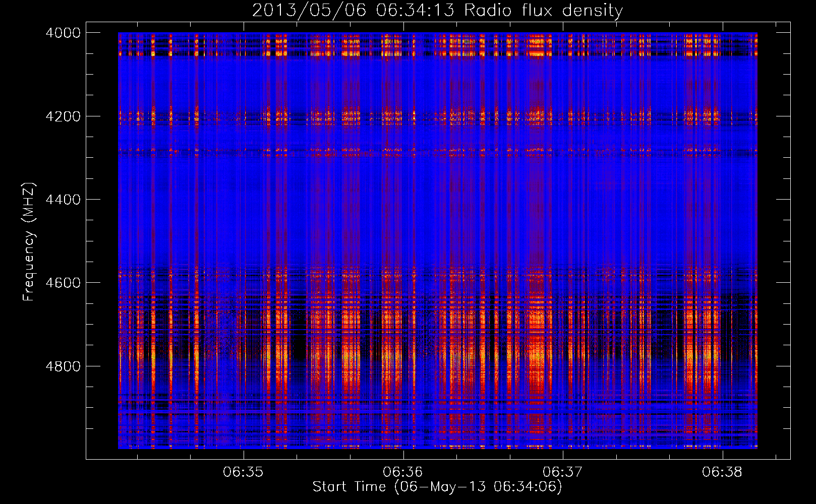Click the 4000 frequency tick label
The height and width of the screenshot is (504, 816).
click(63, 33)
